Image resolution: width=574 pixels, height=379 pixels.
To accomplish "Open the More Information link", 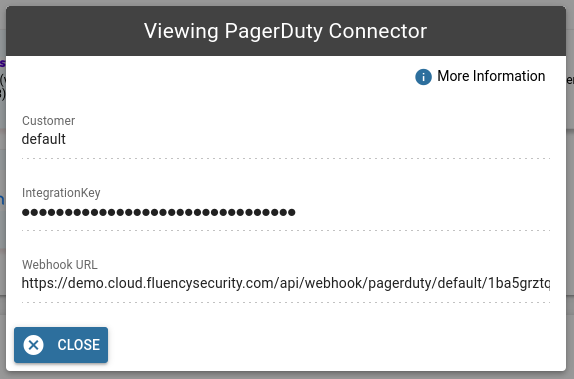I will 491,76.
